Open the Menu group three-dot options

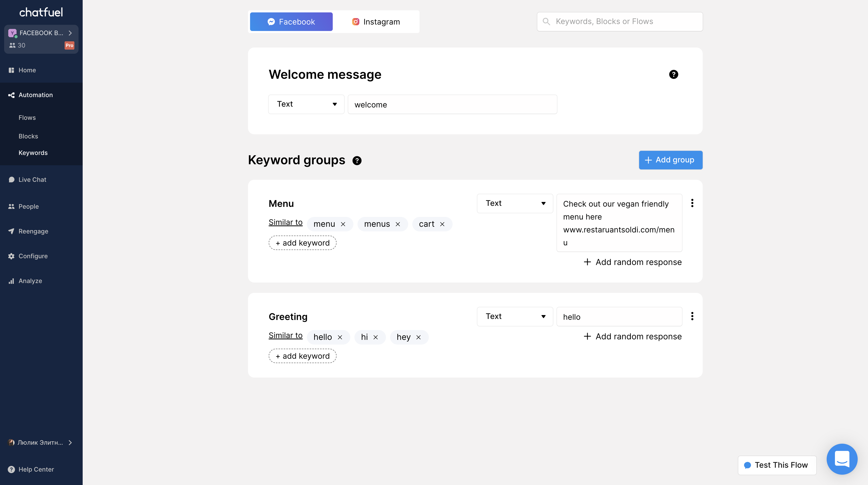tap(692, 203)
